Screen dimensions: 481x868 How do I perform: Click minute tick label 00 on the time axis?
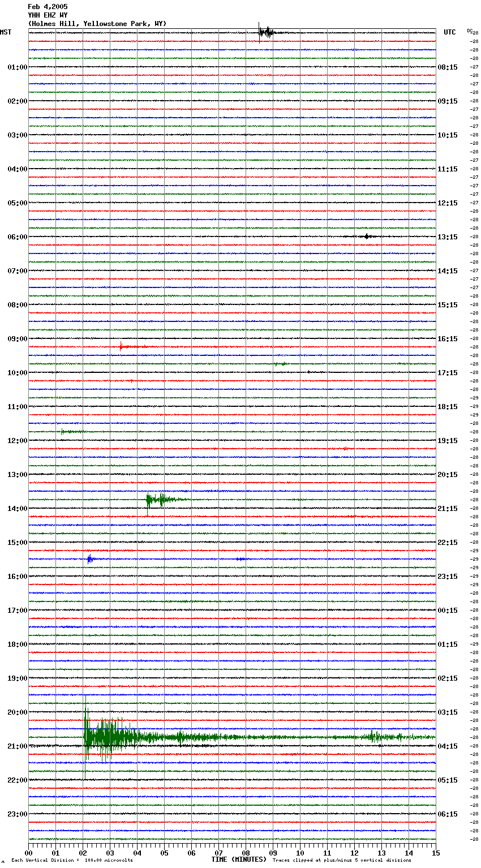[x=29, y=853]
